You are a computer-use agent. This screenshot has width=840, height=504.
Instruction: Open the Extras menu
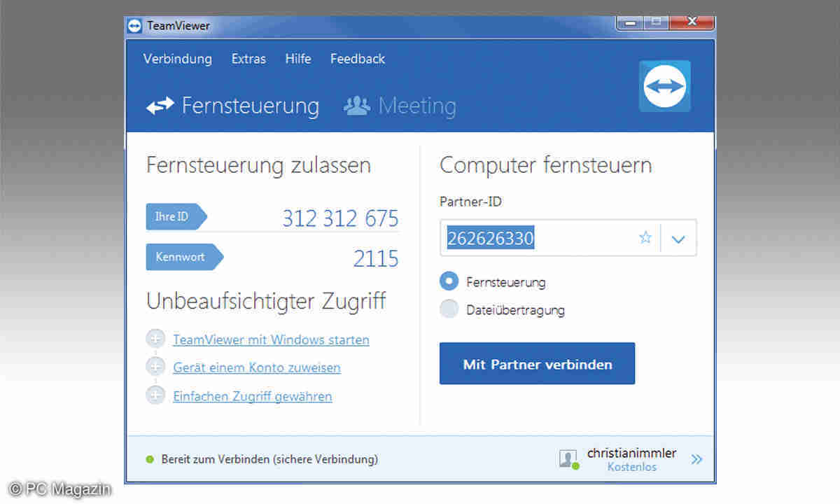coord(248,59)
